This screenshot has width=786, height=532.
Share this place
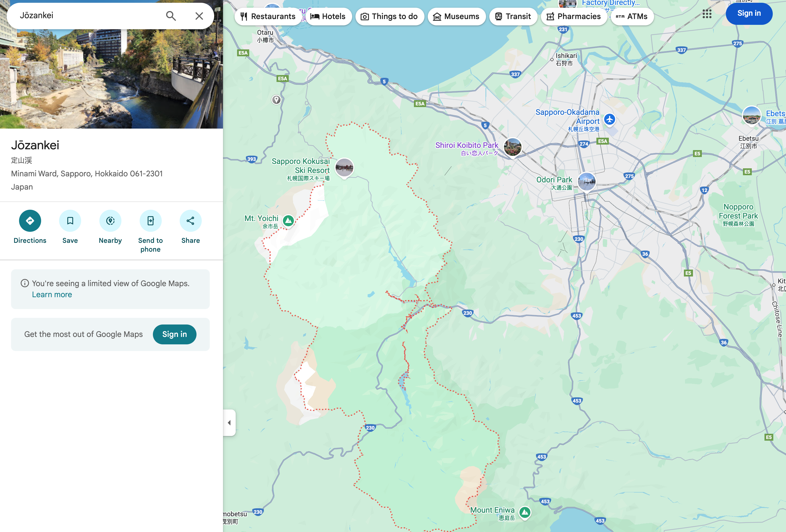tap(190, 221)
